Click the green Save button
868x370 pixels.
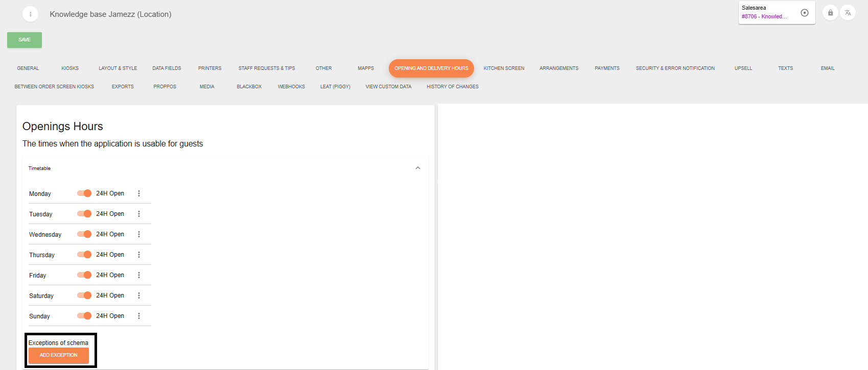click(x=25, y=40)
